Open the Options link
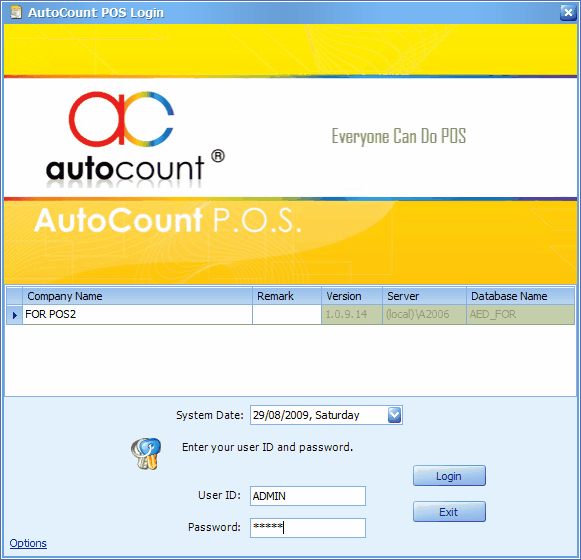 [x=28, y=543]
